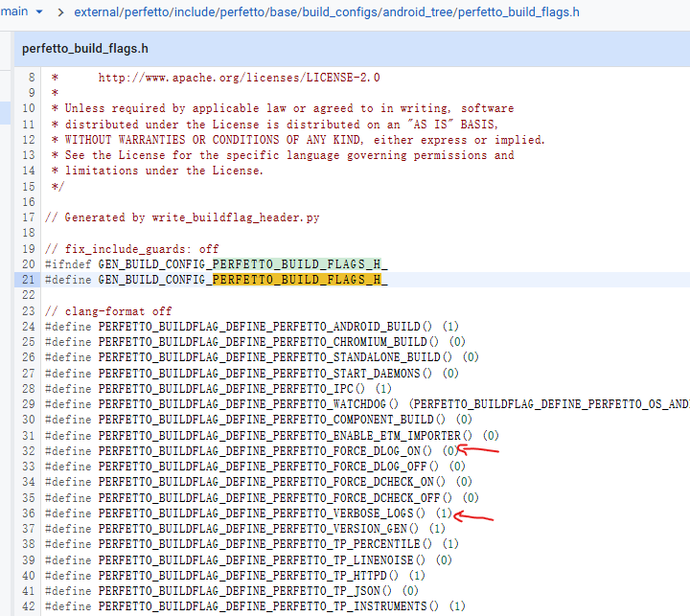This screenshot has width=690, height=616.
Task: Open the 'build_configs' breadcrumb folder
Action: coord(340,12)
